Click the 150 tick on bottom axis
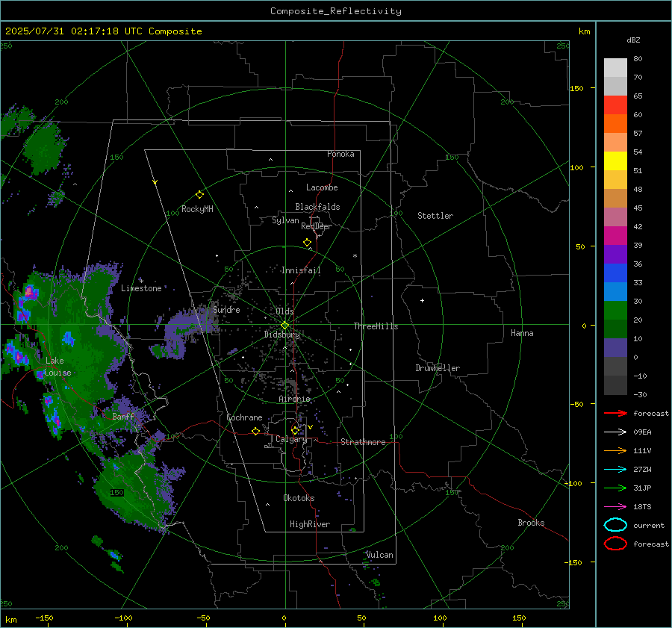The height and width of the screenshot is (628, 672). pos(519,618)
